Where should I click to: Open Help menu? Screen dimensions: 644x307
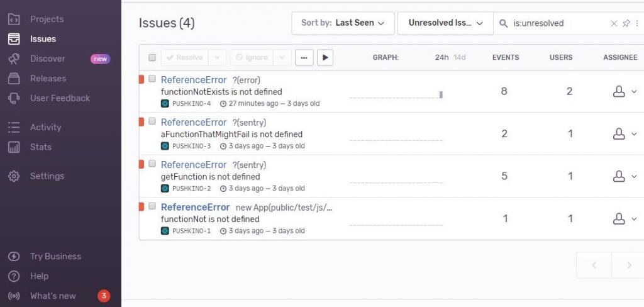click(39, 276)
